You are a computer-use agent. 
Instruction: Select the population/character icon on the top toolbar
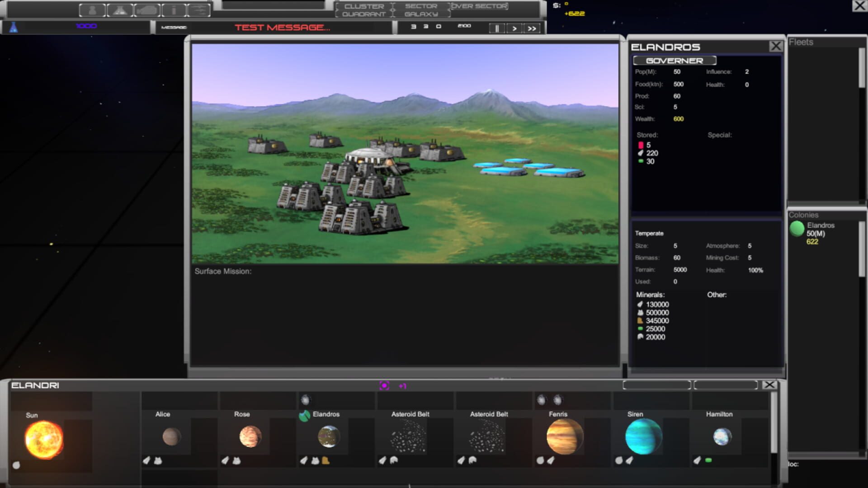(x=92, y=9)
